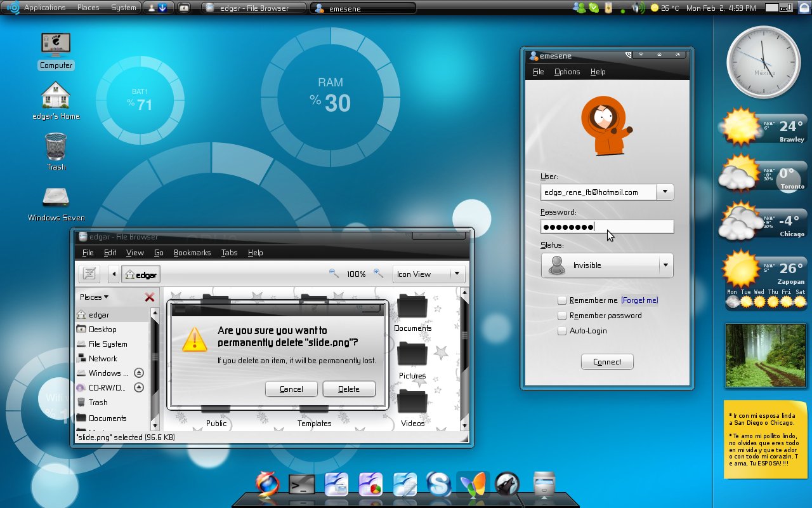Open the terminal from the dock

coord(301,485)
